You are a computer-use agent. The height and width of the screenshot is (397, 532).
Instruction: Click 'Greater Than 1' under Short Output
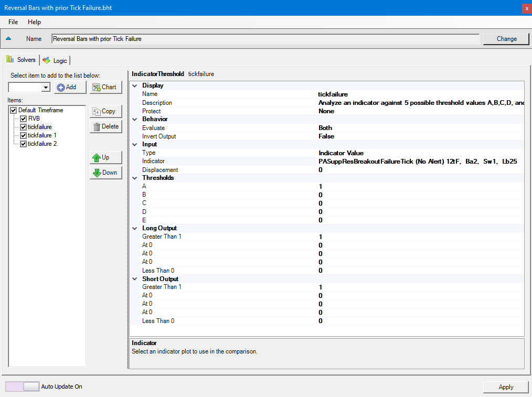(x=162, y=287)
